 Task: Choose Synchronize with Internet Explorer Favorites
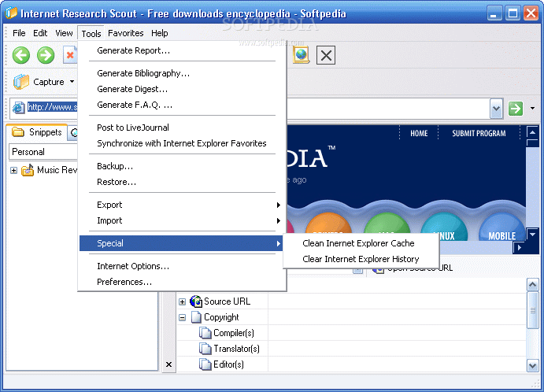click(x=183, y=143)
